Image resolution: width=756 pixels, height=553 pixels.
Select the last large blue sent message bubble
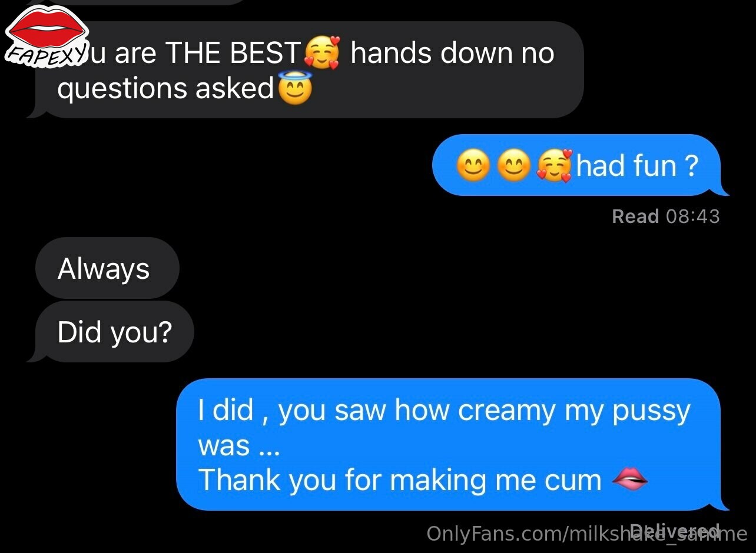click(453, 445)
